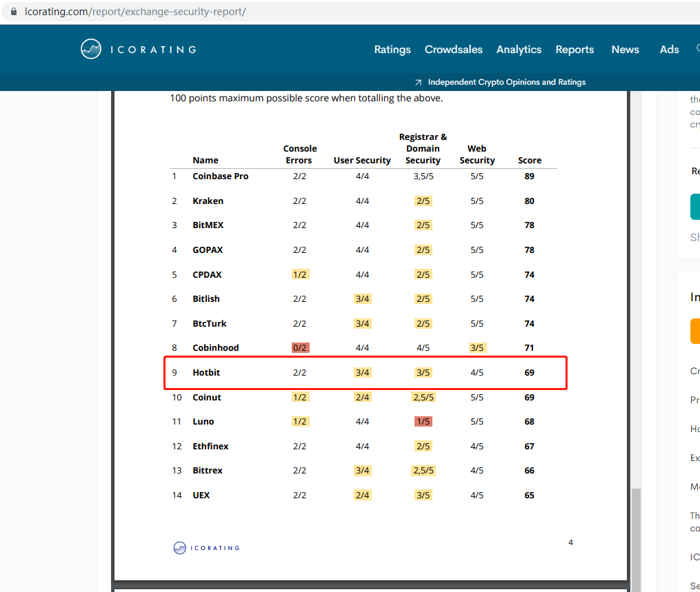Viewport: 700px width, 592px height.
Task: Select the Coinbase Pro entry in the table
Action: (220, 176)
